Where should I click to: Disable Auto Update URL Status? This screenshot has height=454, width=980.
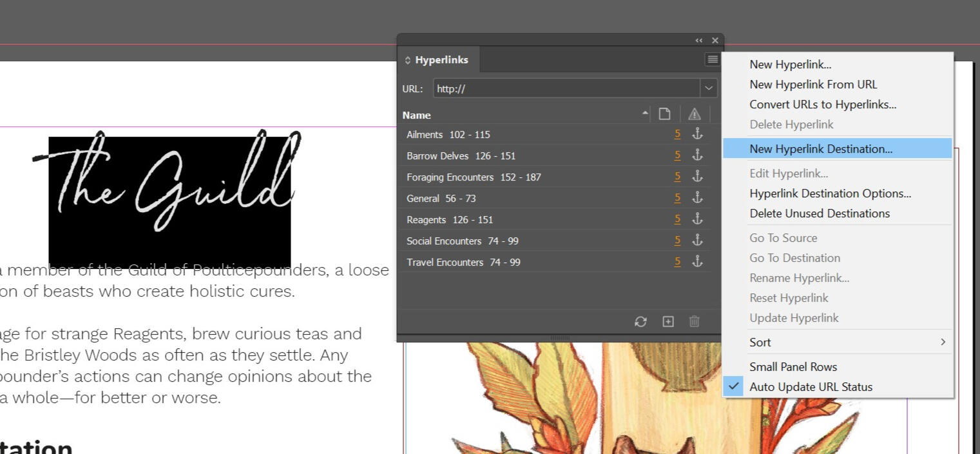click(811, 386)
